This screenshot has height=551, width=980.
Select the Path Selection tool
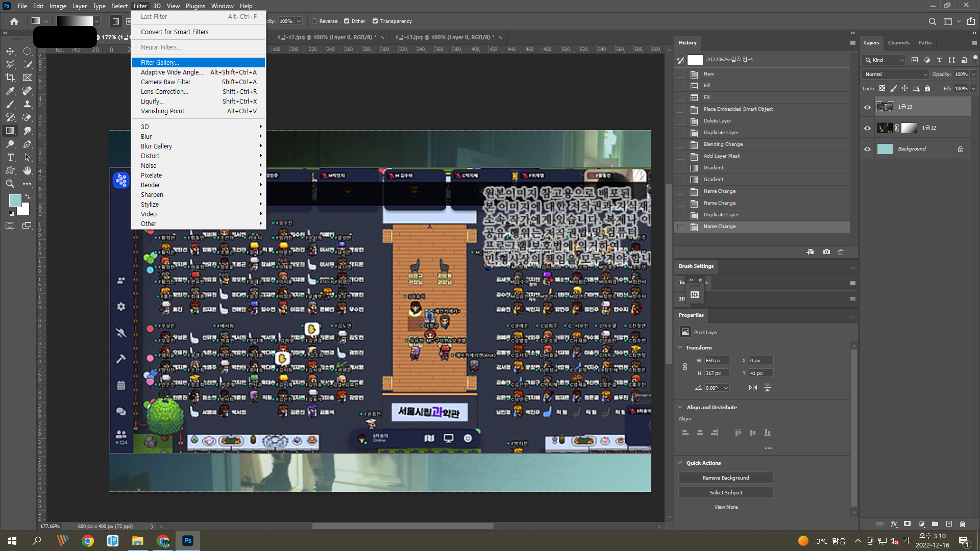[27, 157]
